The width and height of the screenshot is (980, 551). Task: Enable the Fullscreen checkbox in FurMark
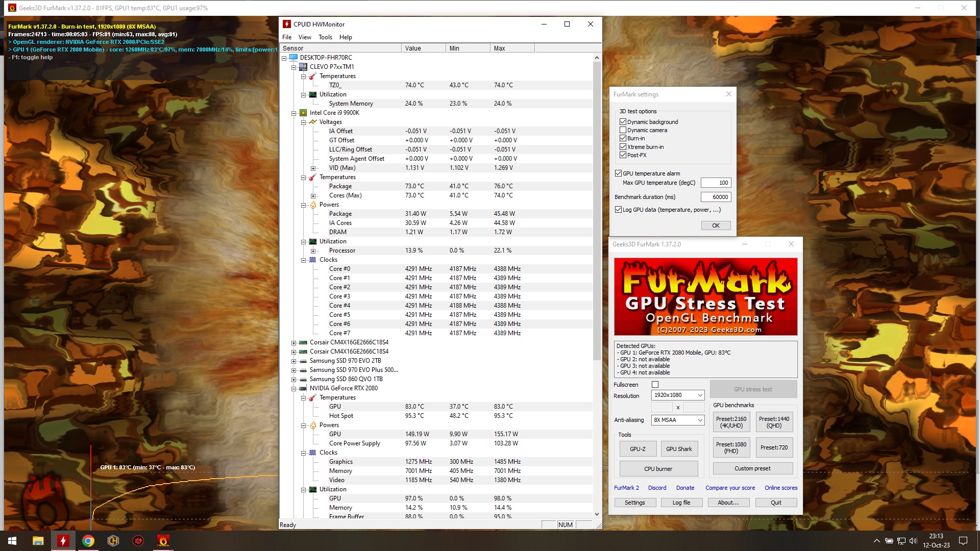(655, 385)
